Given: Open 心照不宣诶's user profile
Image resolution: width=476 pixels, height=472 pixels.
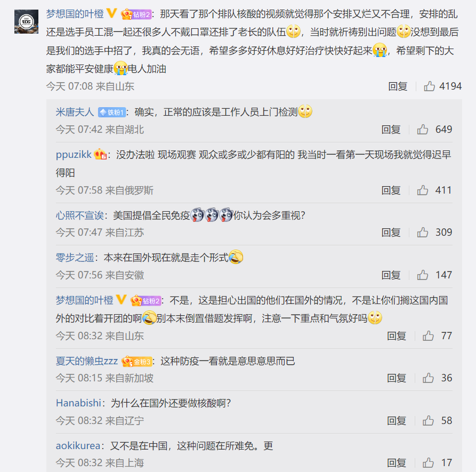Looking at the screenshot, I should (79, 215).
